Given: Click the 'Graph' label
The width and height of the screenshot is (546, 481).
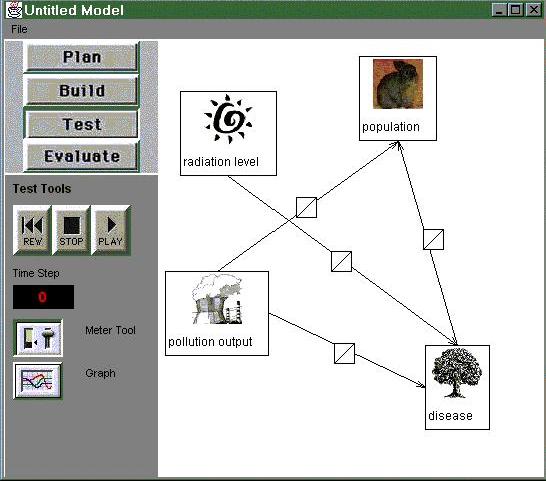Looking at the screenshot, I should pyautogui.click(x=100, y=373).
